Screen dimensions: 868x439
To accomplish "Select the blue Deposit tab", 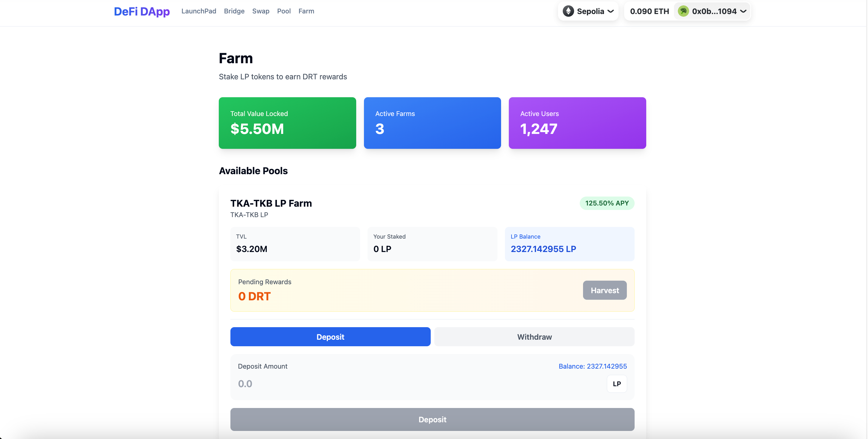I will pos(330,336).
